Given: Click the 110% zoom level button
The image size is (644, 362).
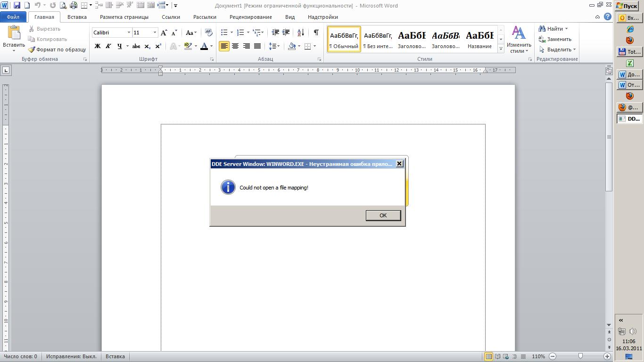Looking at the screenshot, I should tap(538, 356).
